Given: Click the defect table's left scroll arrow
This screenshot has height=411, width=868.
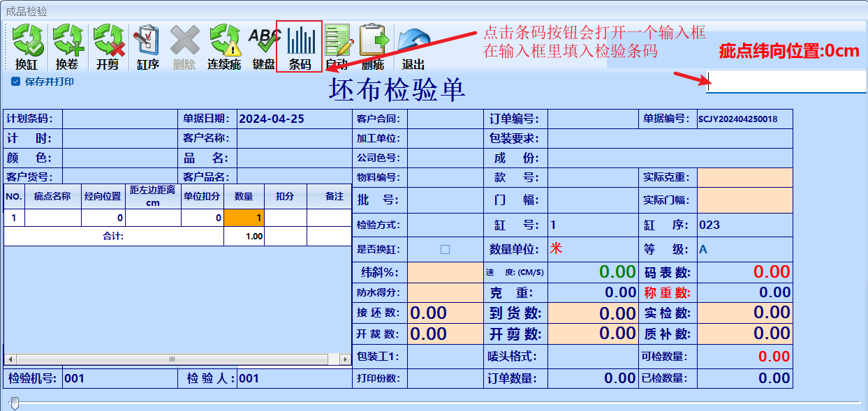Looking at the screenshot, I should [10, 359].
